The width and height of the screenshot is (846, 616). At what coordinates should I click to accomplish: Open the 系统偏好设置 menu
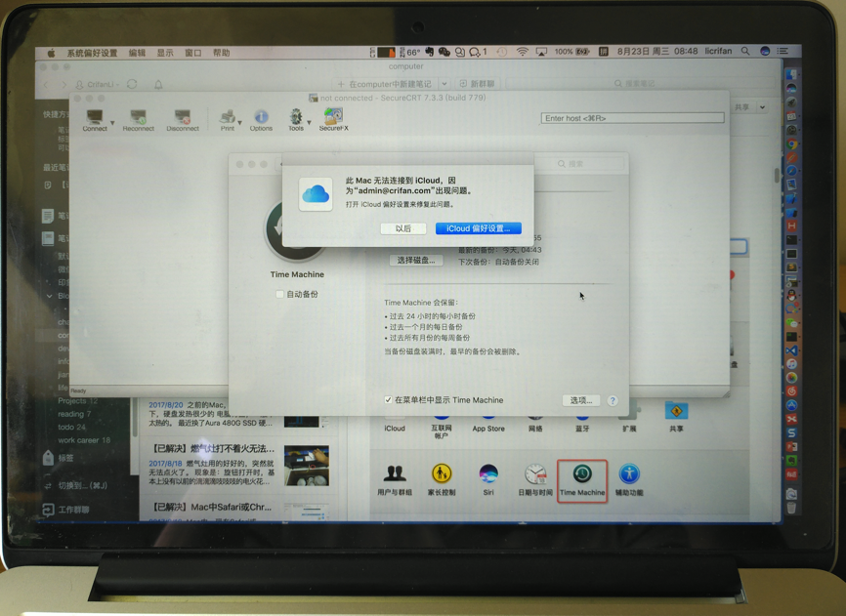tap(92, 53)
